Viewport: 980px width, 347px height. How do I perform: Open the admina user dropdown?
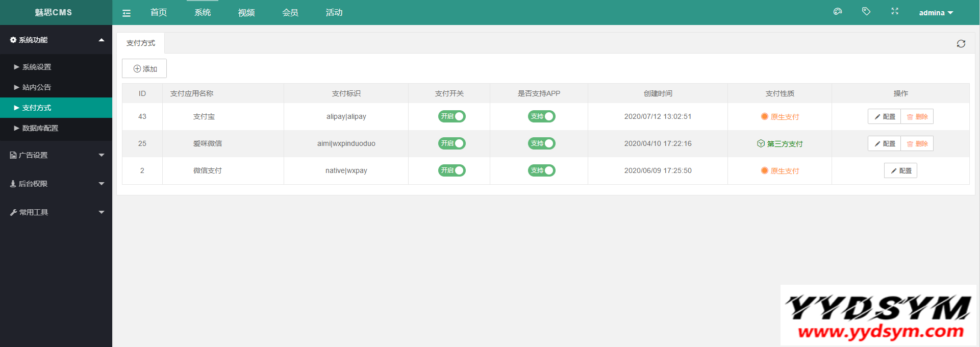coord(936,13)
